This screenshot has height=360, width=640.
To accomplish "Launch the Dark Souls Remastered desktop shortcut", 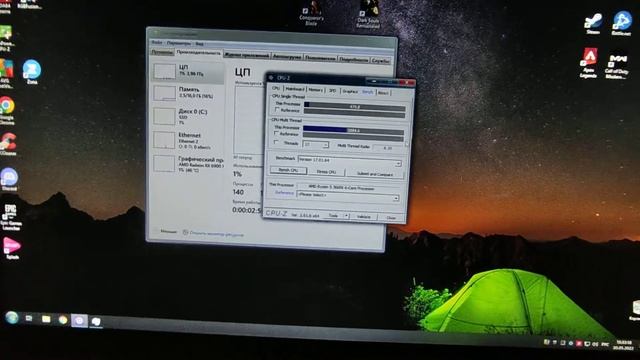I will click(368, 15).
